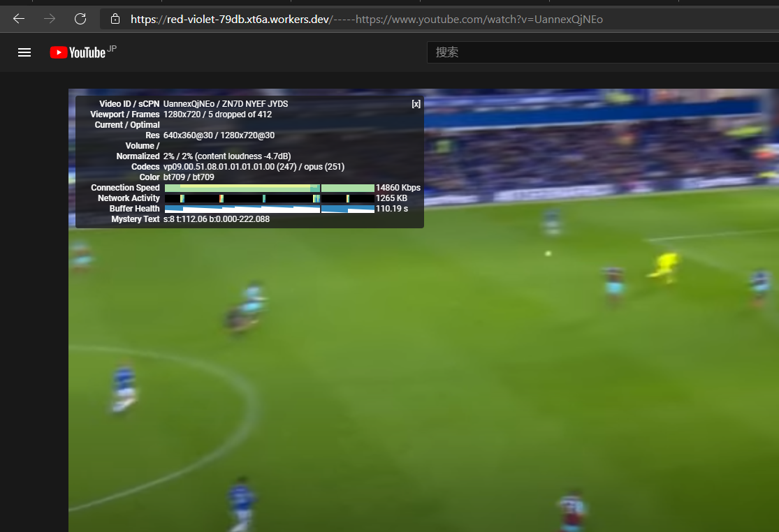Click the resolution value 640x360@30 / 1280x720@30

coord(219,135)
